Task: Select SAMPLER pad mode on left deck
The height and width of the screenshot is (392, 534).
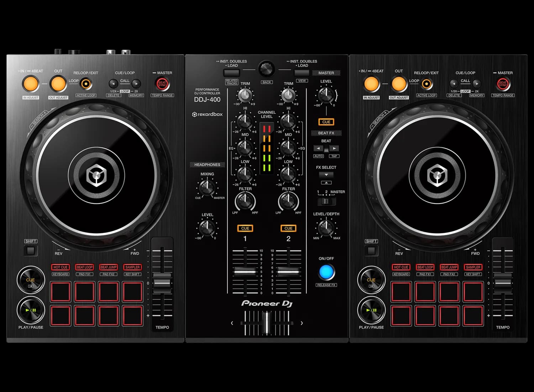Action: pyautogui.click(x=132, y=267)
